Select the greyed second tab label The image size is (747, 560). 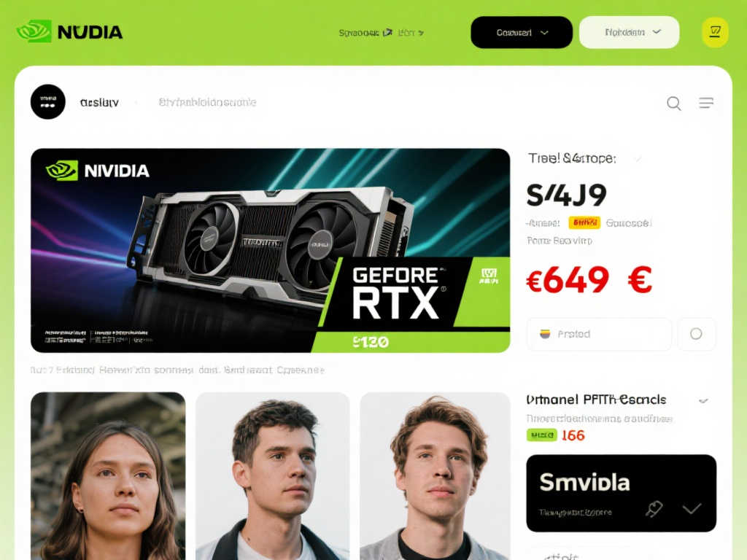pos(208,102)
